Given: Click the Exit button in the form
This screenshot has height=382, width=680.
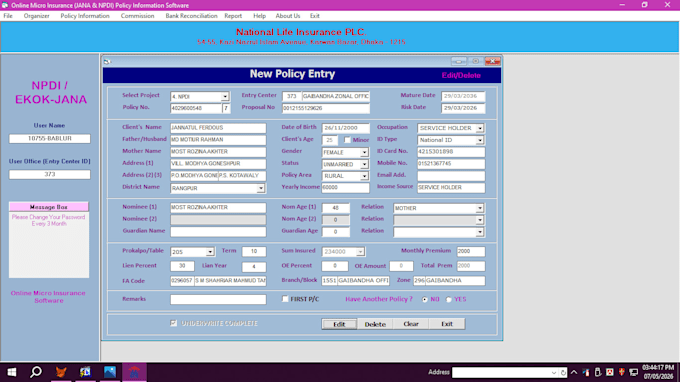Looking at the screenshot, I should click(447, 324).
